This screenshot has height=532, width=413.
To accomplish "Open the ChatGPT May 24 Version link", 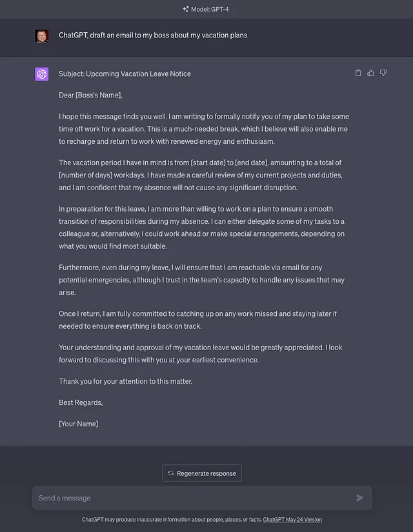I will tap(292, 520).
